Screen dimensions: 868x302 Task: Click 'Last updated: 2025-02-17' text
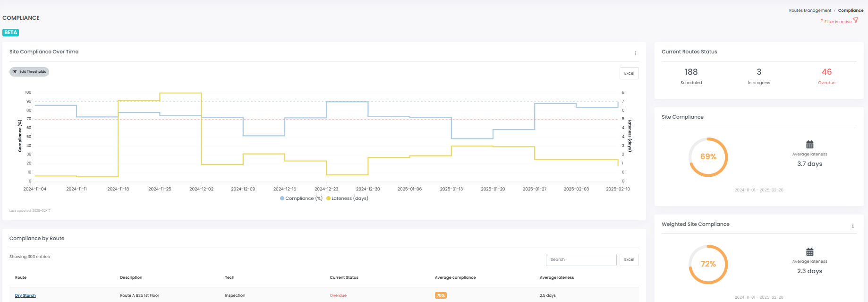(x=30, y=211)
